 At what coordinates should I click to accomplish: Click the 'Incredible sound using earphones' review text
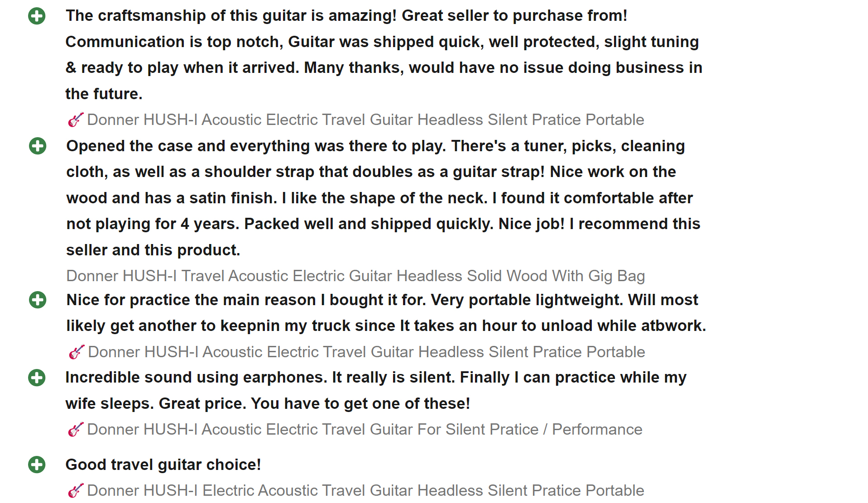[x=375, y=378]
